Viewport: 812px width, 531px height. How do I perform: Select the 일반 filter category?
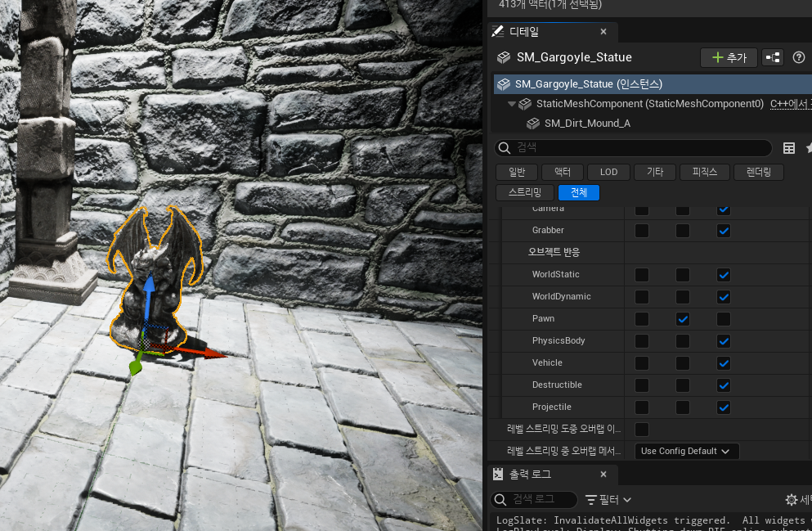[x=516, y=172]
